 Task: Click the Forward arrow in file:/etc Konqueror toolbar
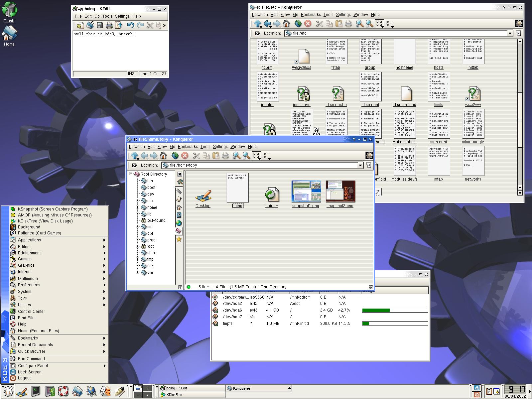[x=277, y=24]
